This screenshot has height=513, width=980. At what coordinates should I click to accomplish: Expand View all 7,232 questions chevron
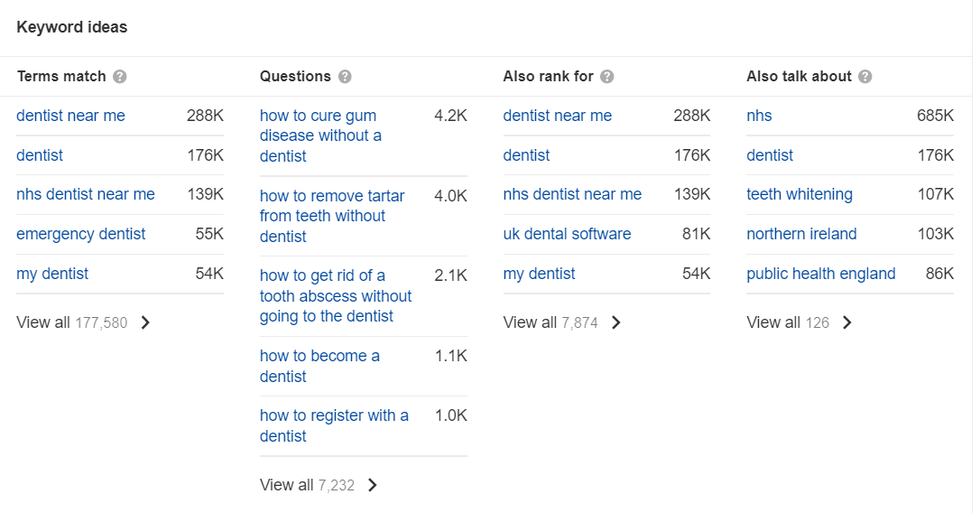point(373,486)
